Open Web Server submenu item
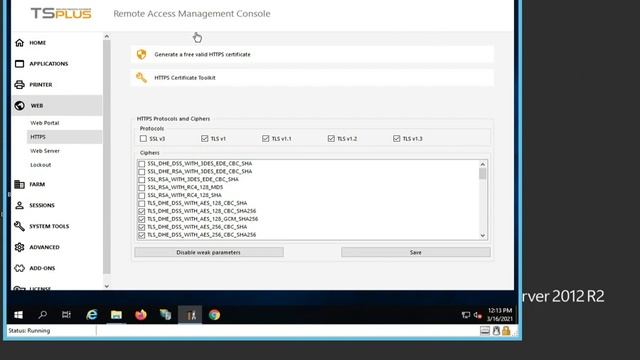 tap(45, 151)
